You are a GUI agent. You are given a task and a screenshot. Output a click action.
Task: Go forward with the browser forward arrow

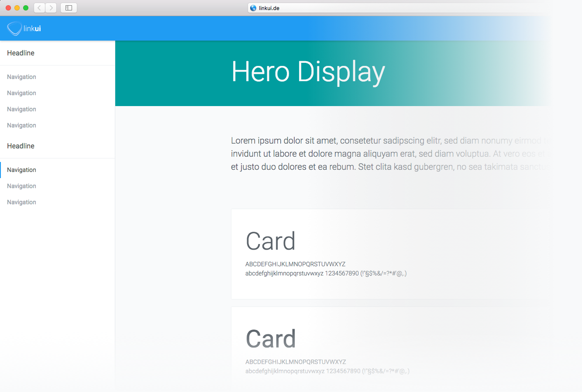pos(51,8)
